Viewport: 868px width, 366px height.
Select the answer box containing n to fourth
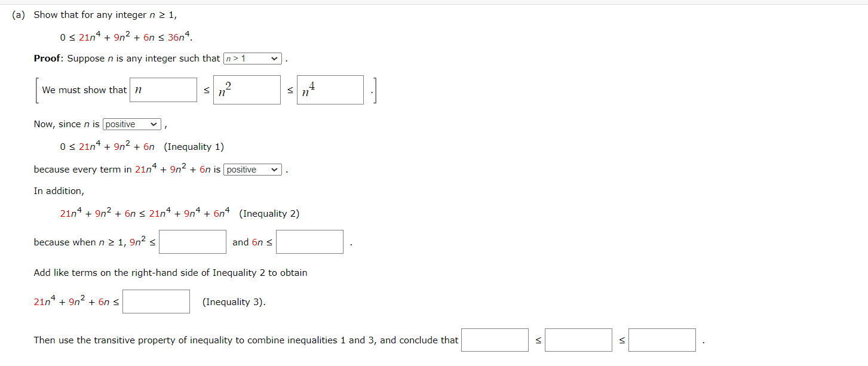tap(330, 89)
